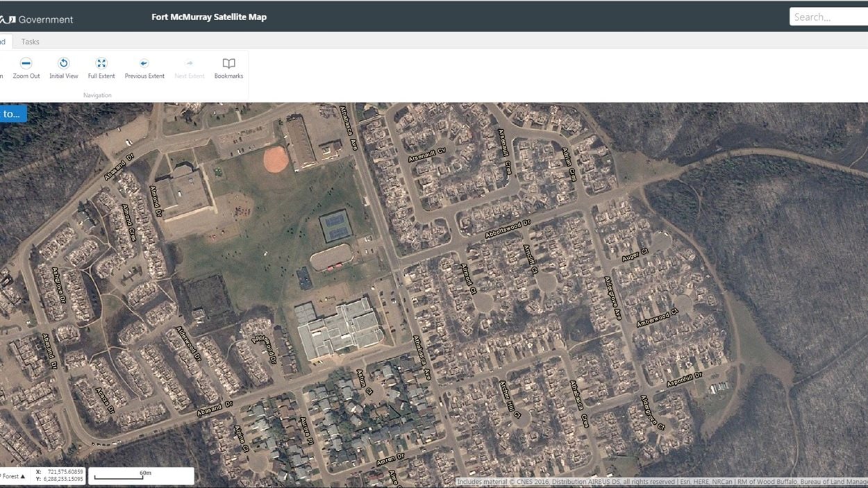Screen dimensions: 868x488
Task: Switch to the Tasks tab
Action: [x=30, y=41]
